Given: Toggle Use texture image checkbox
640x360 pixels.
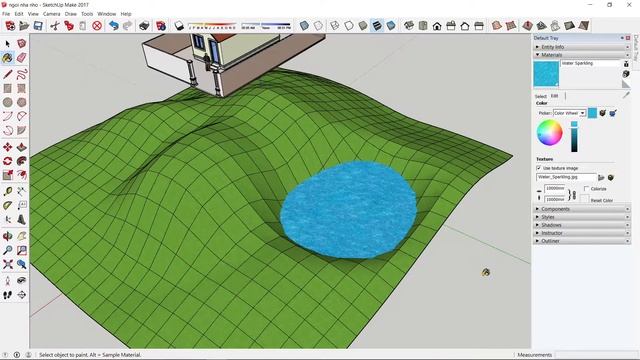Looking at the screenshot, I should (539, 168).
